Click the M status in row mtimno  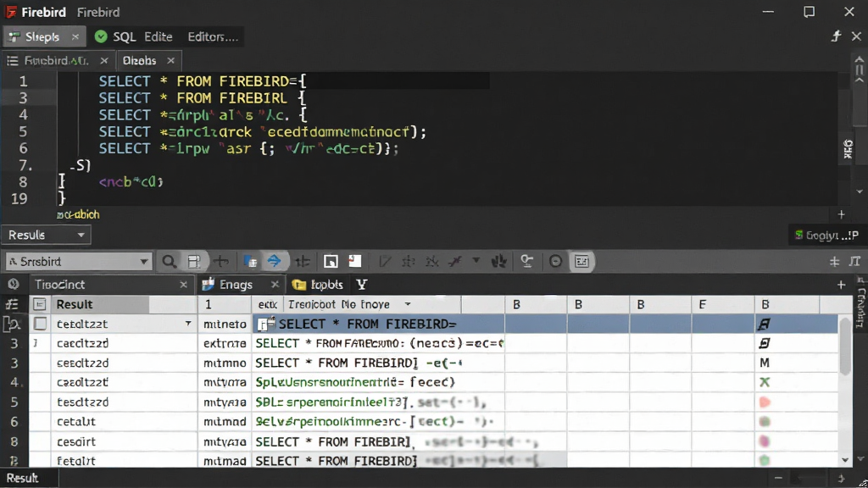click(765, 363)
